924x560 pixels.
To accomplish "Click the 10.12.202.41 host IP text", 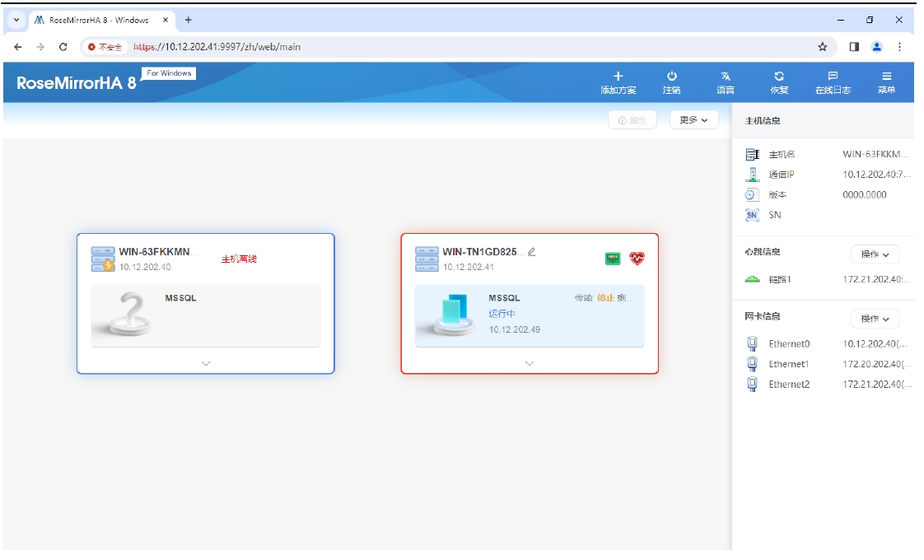I will (469, 267).
